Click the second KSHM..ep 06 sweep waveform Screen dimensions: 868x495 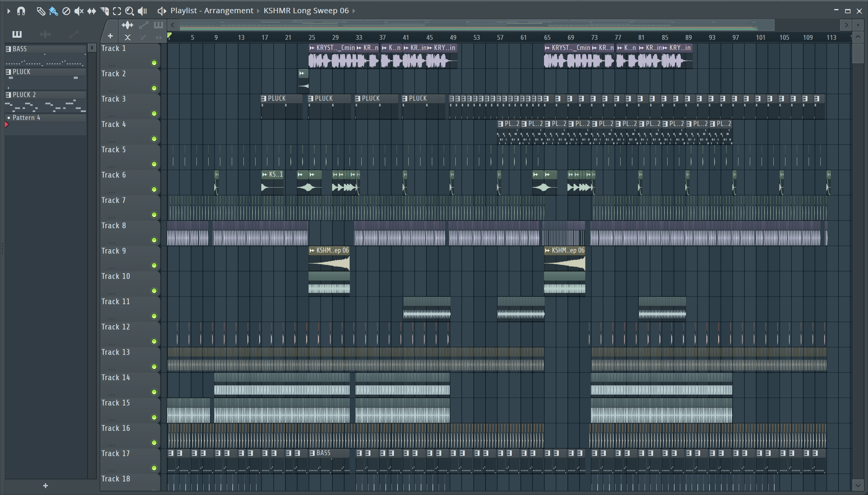pyautogui.click(x=565, y=263)
